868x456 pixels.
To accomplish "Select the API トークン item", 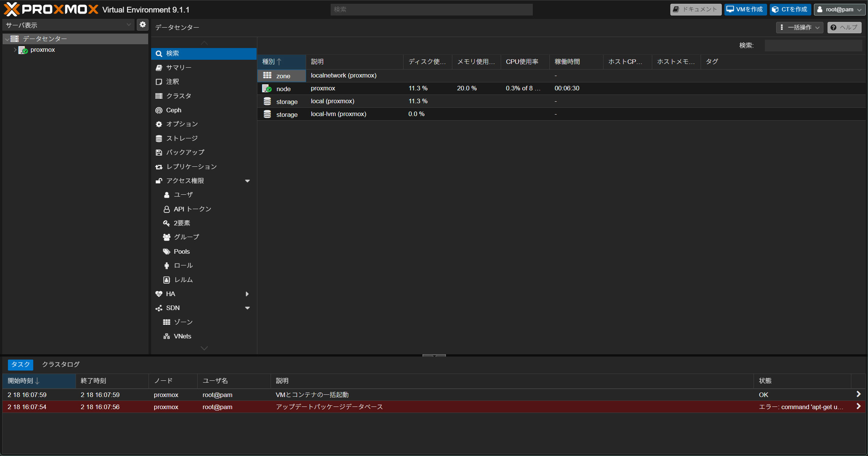I will click(192, 209).
